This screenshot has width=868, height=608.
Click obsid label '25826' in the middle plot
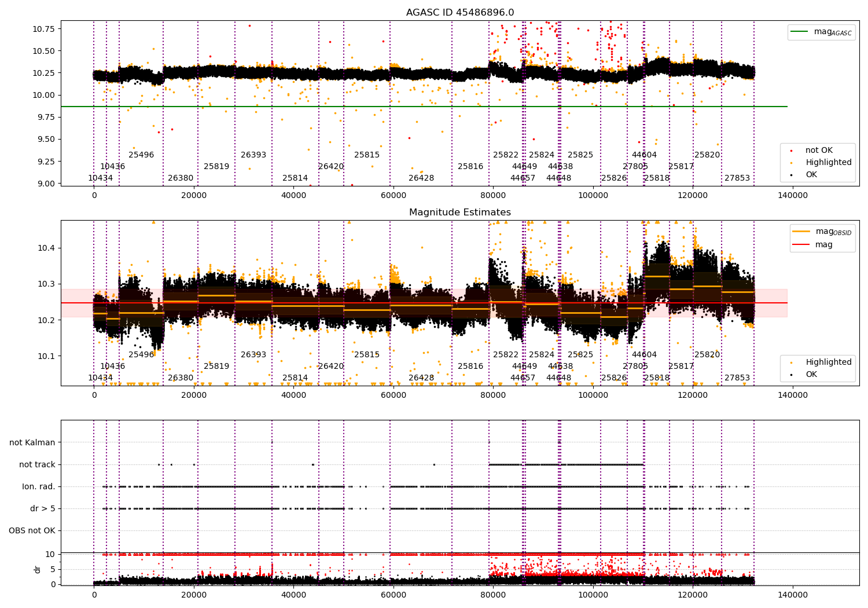tap(614, 378)
